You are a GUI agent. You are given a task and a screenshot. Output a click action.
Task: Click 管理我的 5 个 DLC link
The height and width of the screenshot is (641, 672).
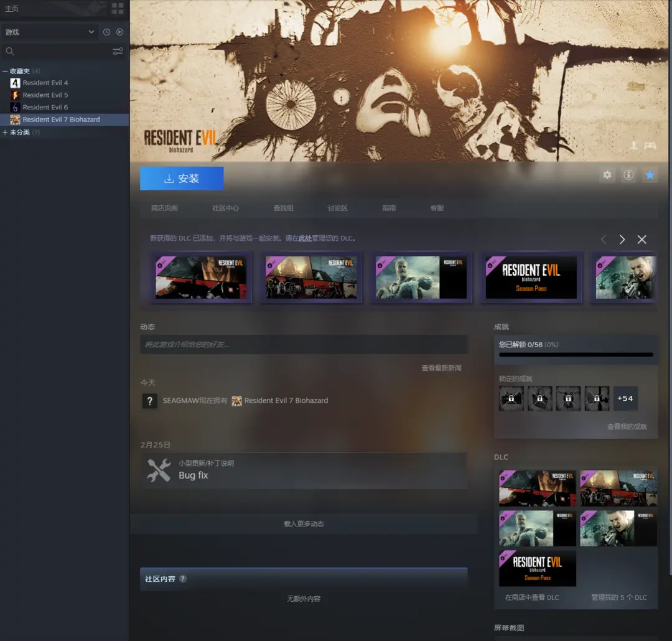pos(619,597)
